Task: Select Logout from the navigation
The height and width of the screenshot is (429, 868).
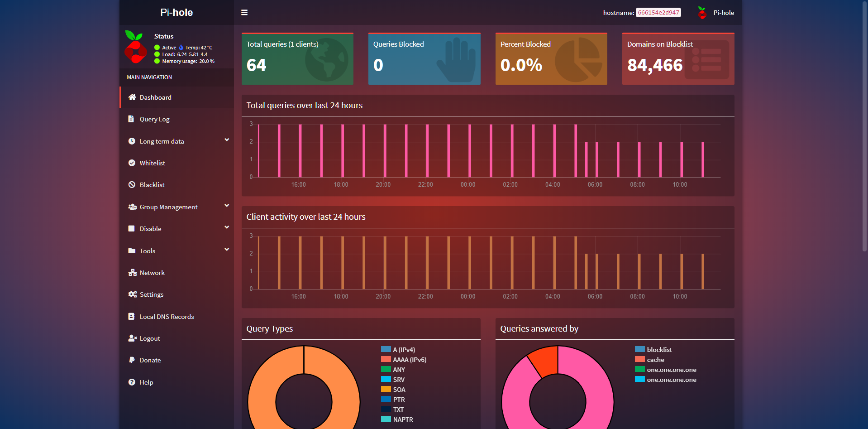Action: pyautogui.click(x=150, y=338)
